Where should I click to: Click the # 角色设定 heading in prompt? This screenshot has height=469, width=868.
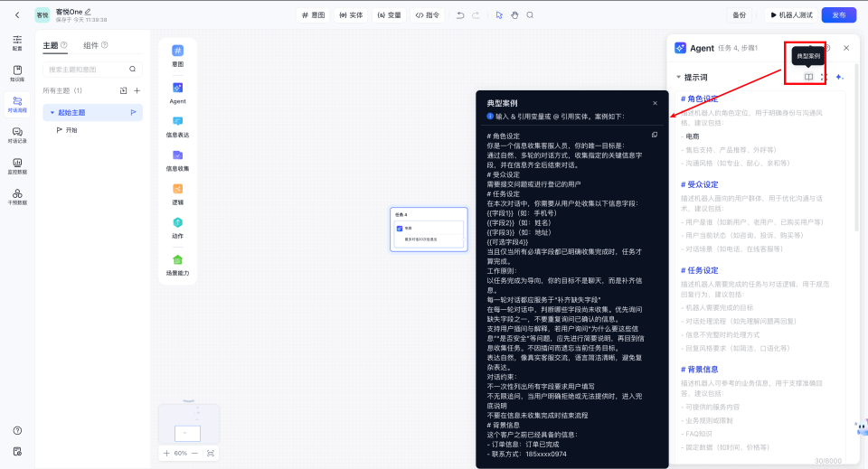tap(699, 99)
